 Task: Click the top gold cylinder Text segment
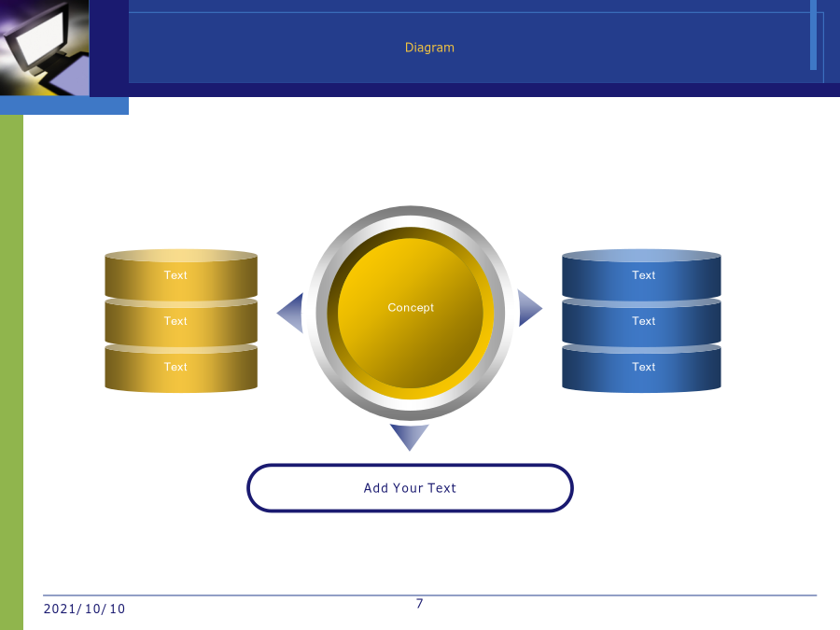click(x=181, y=274)
